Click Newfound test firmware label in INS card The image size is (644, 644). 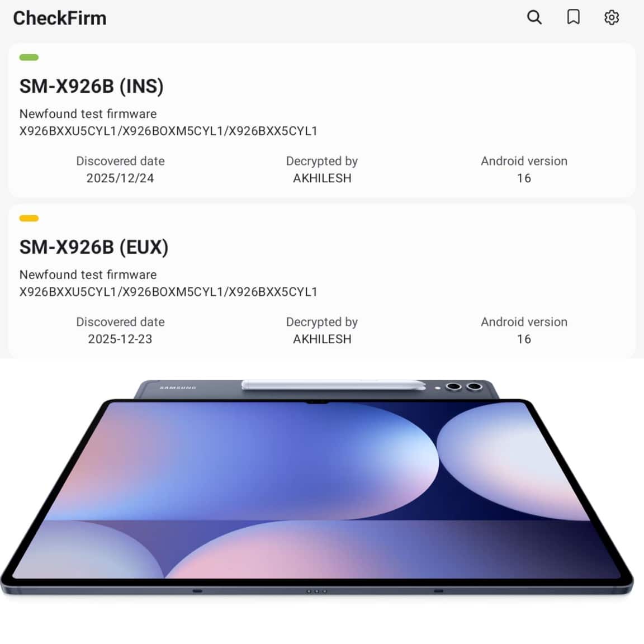(x=88, y=114)
